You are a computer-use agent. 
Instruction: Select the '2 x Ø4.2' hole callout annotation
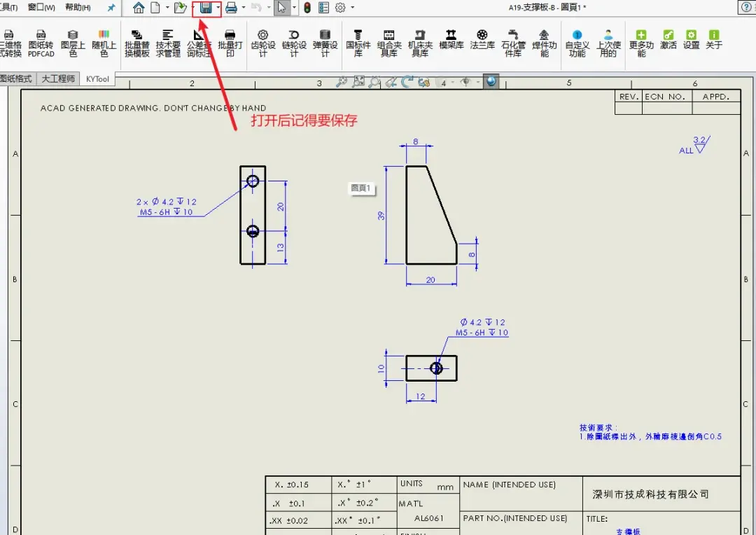(x=167, y=207)
